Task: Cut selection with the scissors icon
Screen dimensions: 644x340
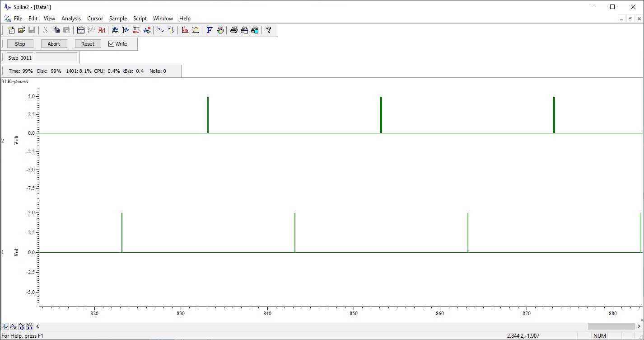Action: 45,30
